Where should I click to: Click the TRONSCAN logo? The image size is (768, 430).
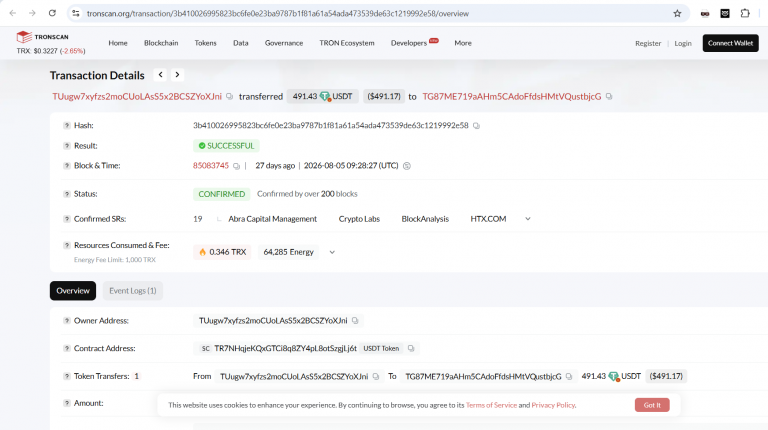(42, 37)
